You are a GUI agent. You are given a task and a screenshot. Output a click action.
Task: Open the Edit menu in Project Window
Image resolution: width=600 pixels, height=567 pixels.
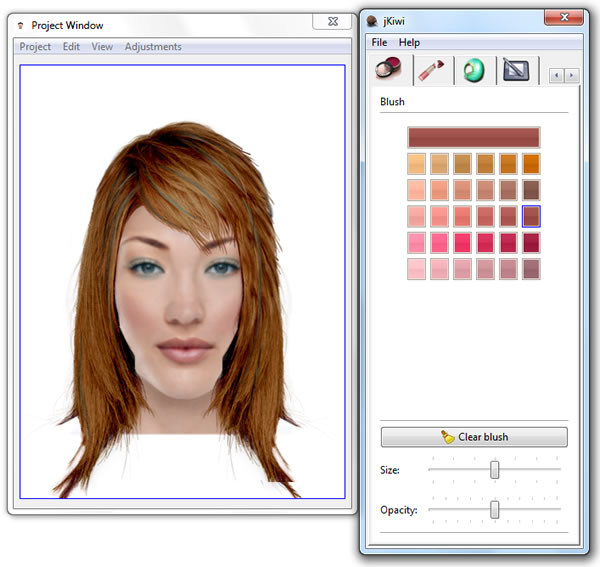[71, 47]
